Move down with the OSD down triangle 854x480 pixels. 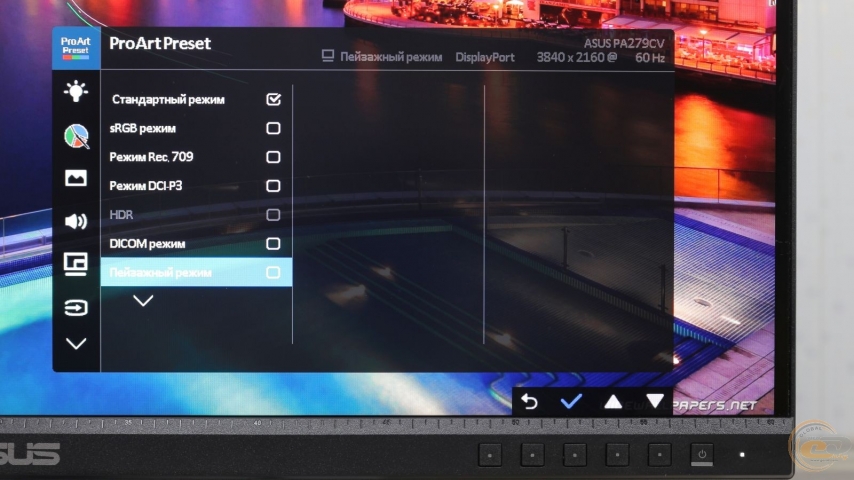point(655,402)
